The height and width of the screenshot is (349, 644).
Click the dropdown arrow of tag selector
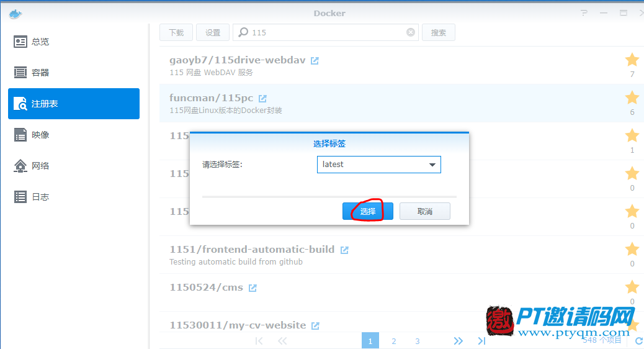[x=432, y=165]
